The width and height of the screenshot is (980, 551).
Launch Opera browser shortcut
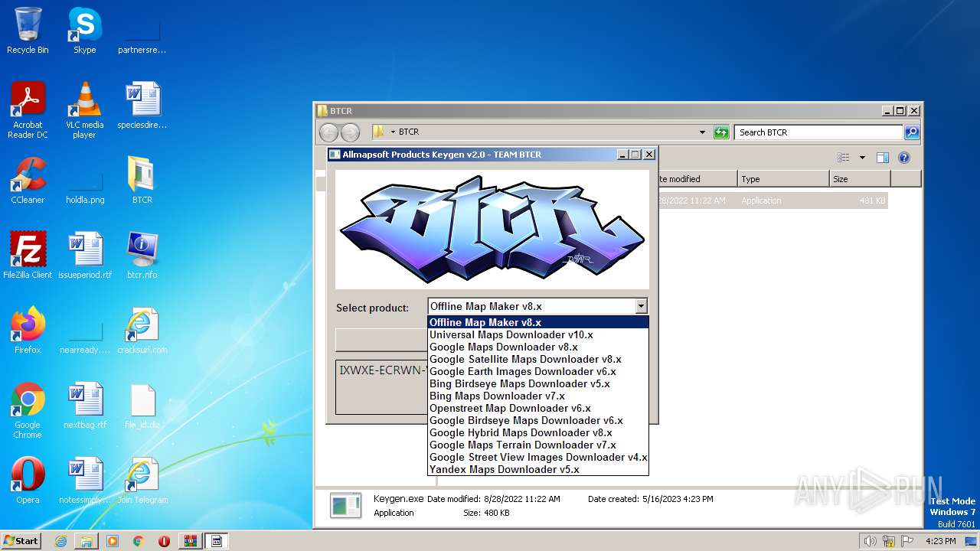(28, 481)
